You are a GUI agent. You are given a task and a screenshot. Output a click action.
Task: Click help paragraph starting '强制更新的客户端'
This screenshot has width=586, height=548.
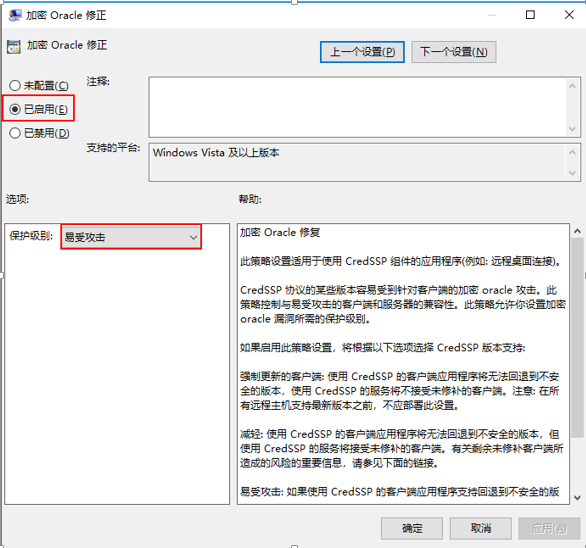(x=400, y=391)
